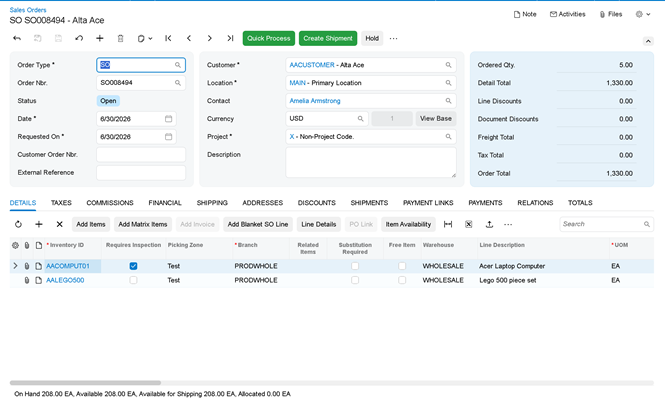This screenshot has height=399, width=665.
Task: Refresh the details grid
Action: (18, 224)
